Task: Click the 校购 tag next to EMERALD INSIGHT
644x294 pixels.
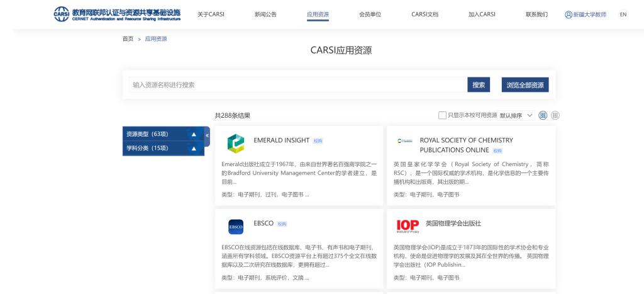Action: pos(318,141)
